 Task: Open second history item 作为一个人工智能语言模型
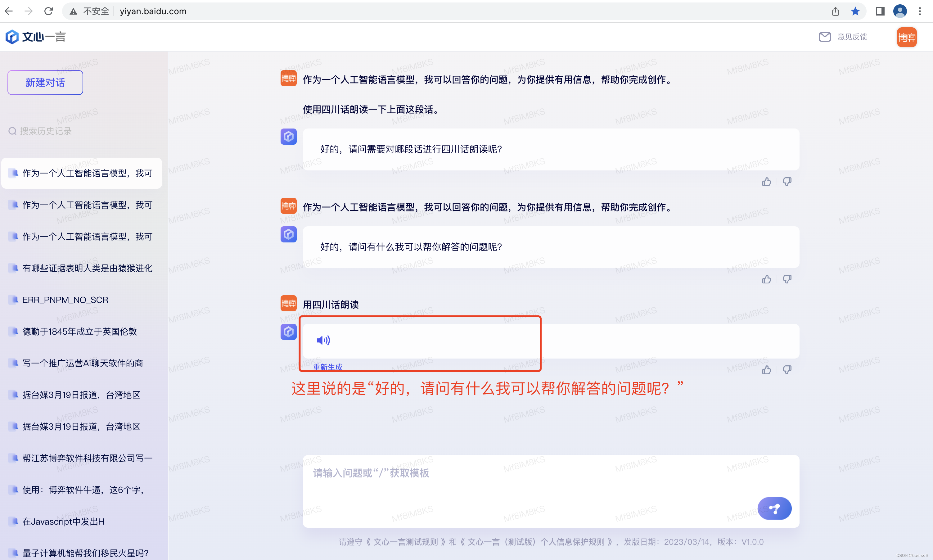pyautogui.click(x=82, y=205)
